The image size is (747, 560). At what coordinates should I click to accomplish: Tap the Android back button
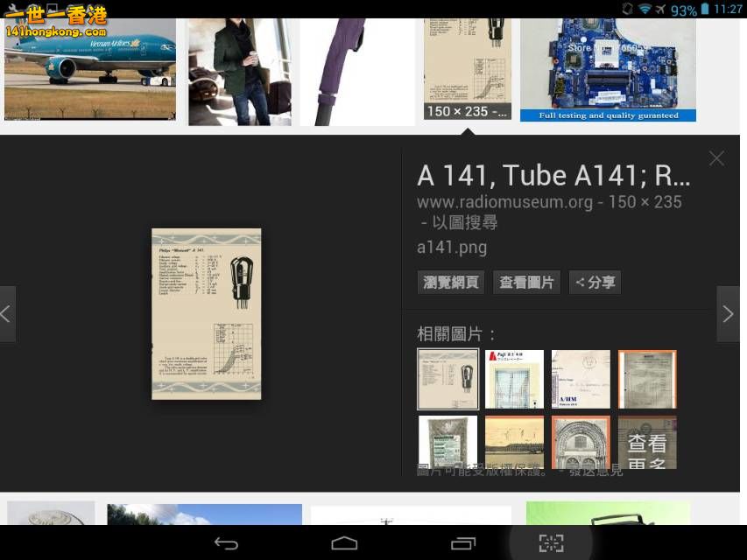[226, 542]
